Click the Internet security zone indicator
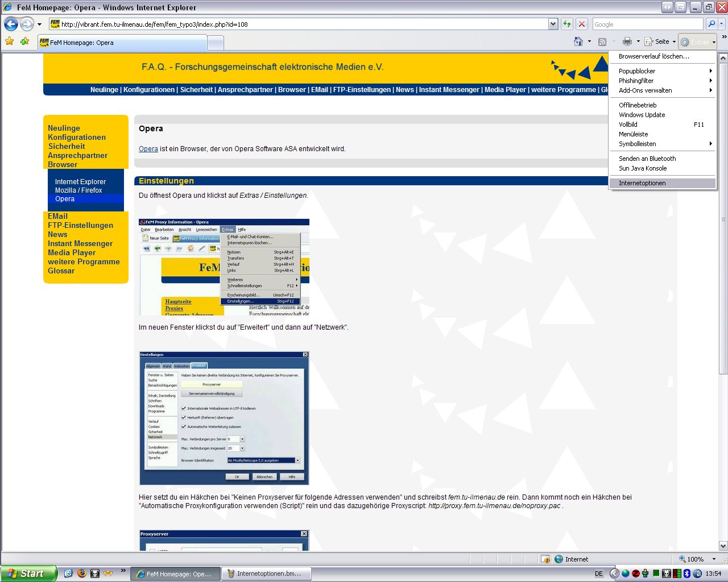The height and width of the screenshot is (582, 728). click(571, 559)
